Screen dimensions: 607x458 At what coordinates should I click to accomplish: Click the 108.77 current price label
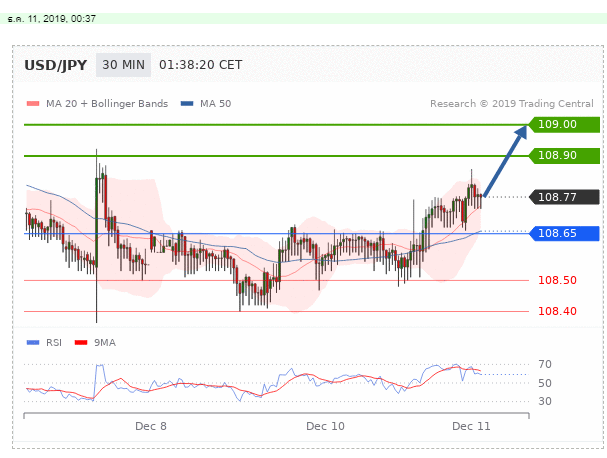564,197
